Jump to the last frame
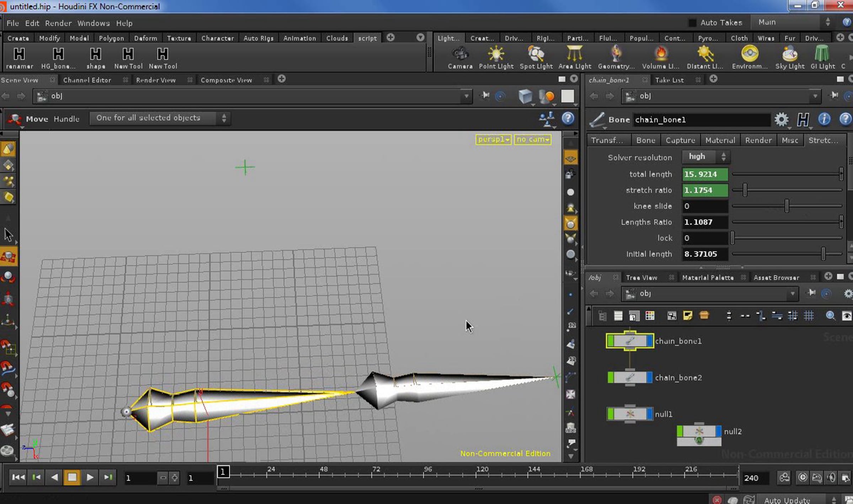Image resolution: width=853 pixels, height=504 pixels. point(108,477)
